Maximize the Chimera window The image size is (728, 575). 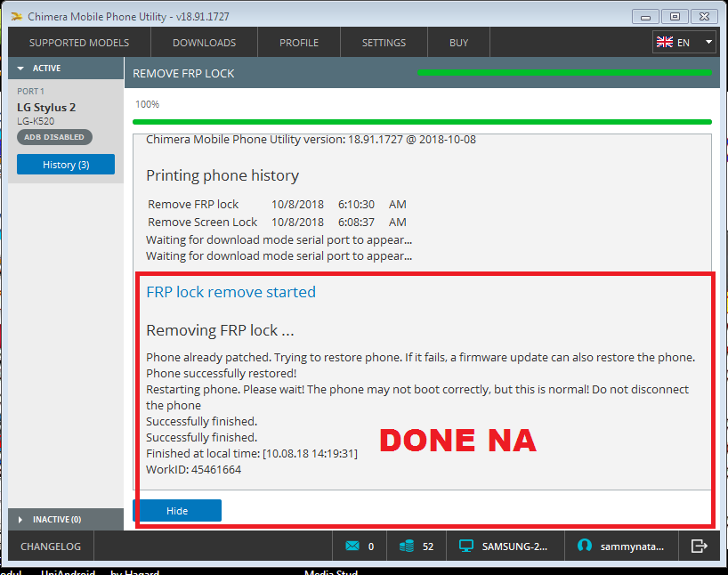pyautogui.click(x=675, y=17)
